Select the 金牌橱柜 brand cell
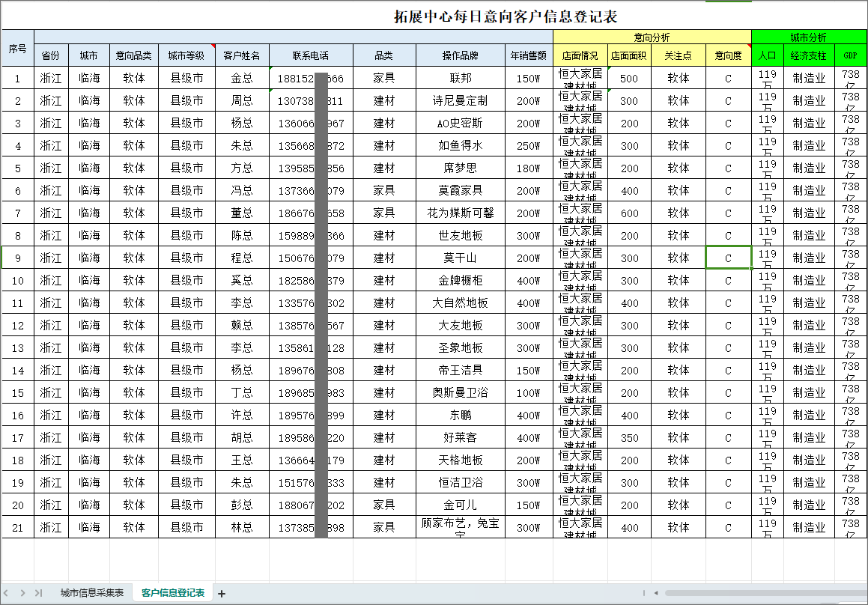 (x=460, y=280)
